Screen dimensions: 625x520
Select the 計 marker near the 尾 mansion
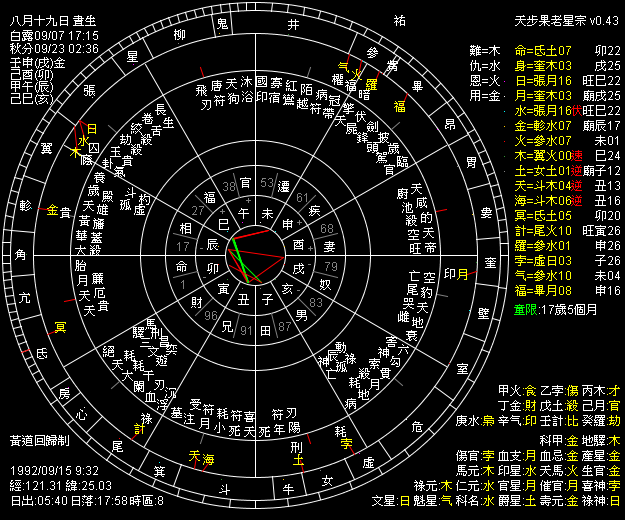pyautogui.click(x=142, y=427)
